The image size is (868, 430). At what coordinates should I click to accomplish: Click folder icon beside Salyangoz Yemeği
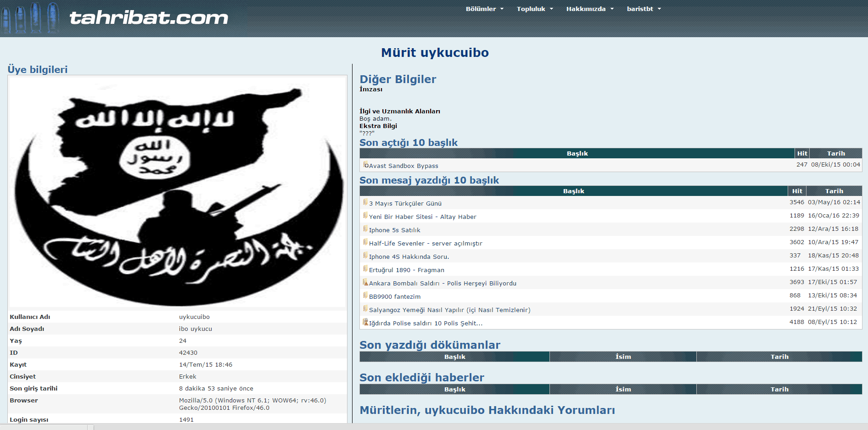[365, 309]
